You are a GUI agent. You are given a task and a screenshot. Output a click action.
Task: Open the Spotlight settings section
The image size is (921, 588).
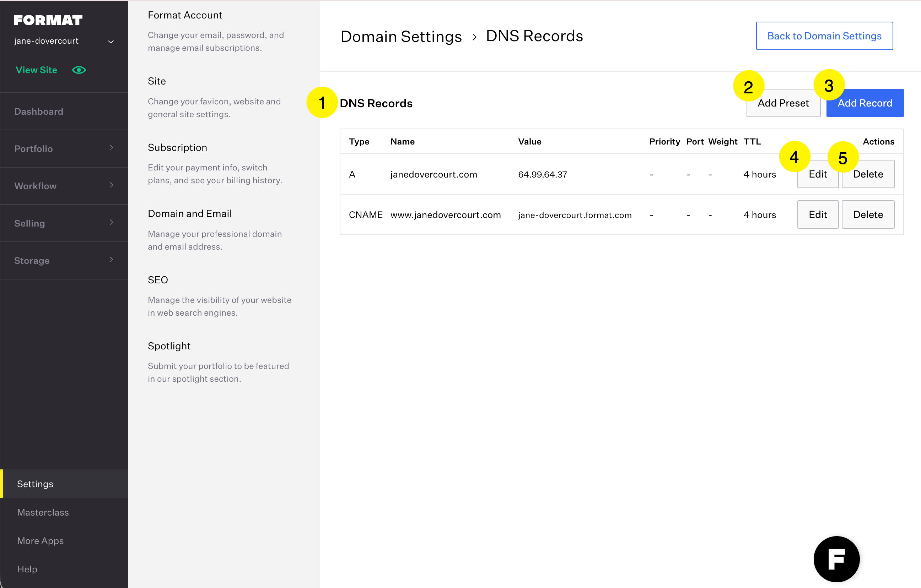pos(169,346)
